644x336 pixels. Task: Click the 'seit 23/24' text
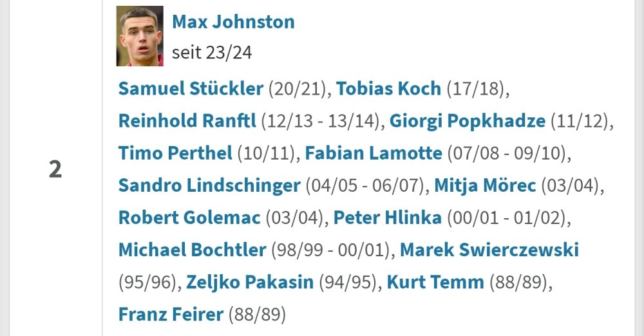tap(212, 51)
